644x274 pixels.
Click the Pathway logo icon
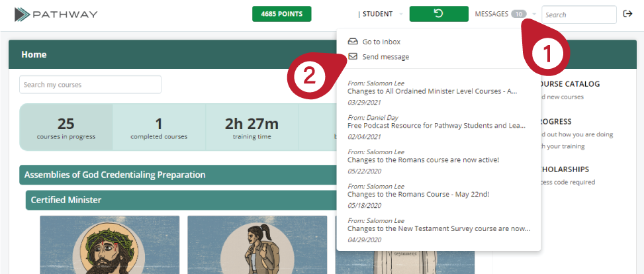[23, 15]
